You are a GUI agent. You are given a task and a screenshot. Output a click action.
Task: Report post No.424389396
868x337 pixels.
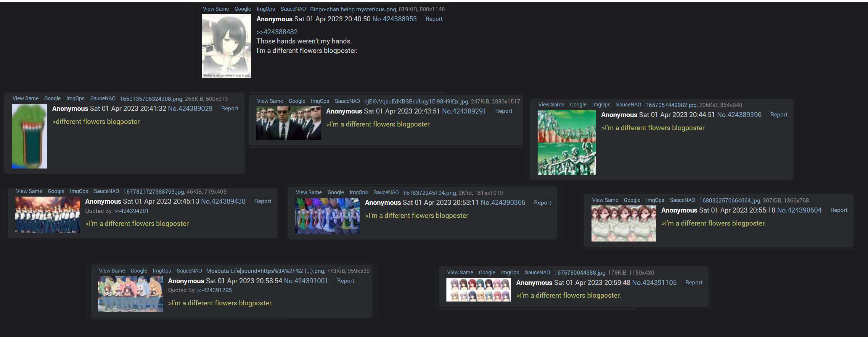click(778, 115)
